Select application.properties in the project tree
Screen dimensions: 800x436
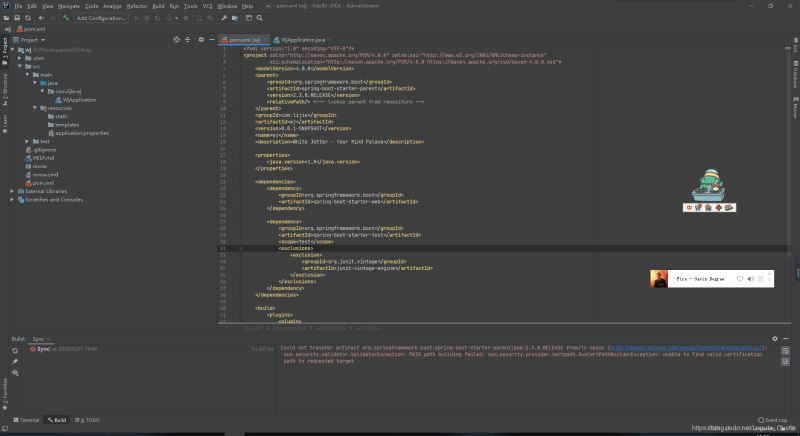click(x=82, y=133)
